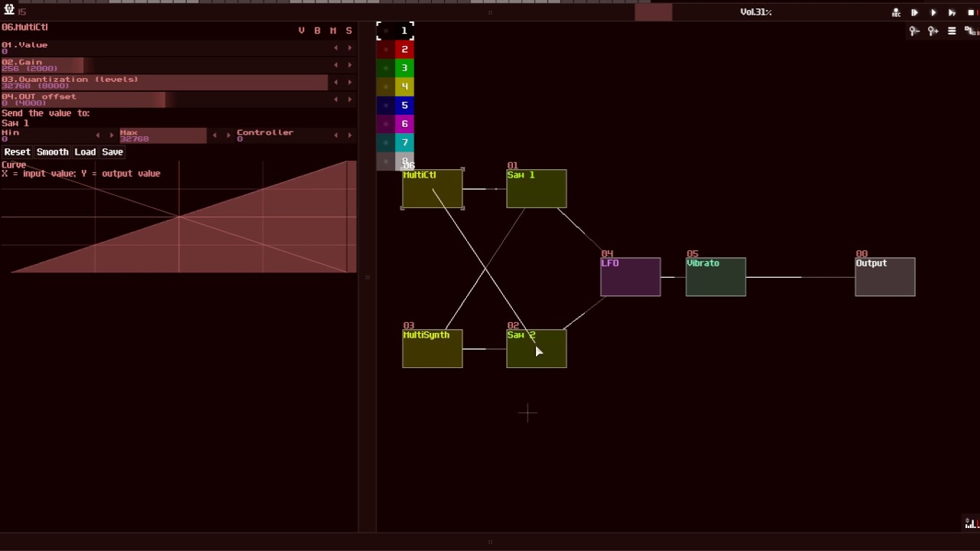Zoom in the module view
This screenshot has height=551, width=980.
pyautogui.click(x=933, y=31)
